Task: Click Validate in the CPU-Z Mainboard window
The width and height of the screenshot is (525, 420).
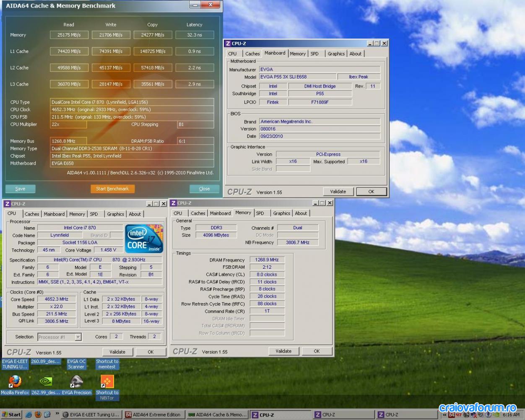Action: tap(338, 192)
